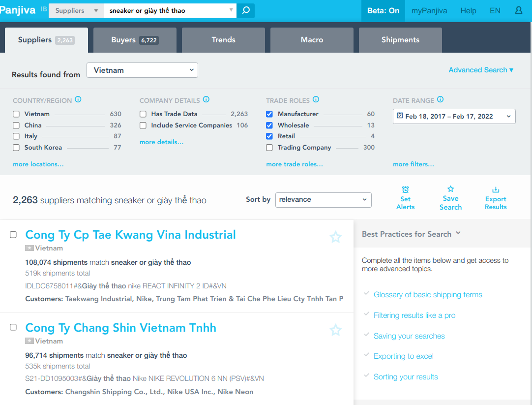This screenshot has height=405, width=532.
Task: Click the Set Alerts alarm icon
Action: (x=405, y=190)
